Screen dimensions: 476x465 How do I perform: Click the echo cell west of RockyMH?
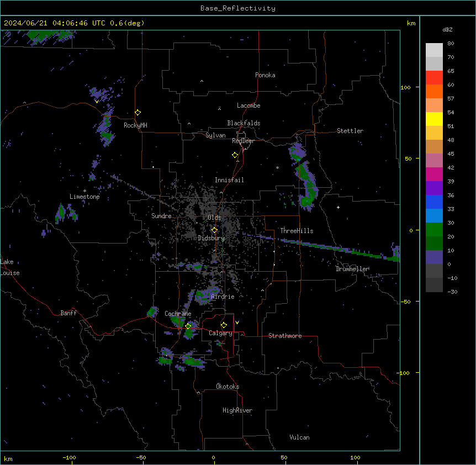pos(105,126)
